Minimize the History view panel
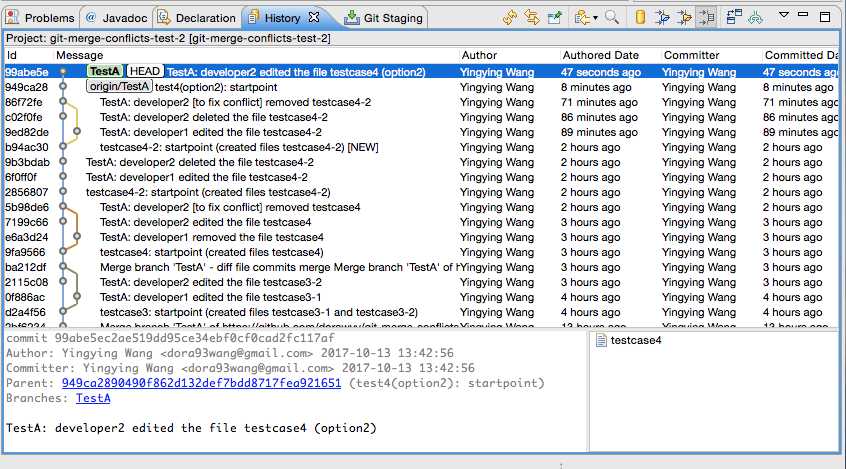The image size is (846, 469). pos(803,15)
